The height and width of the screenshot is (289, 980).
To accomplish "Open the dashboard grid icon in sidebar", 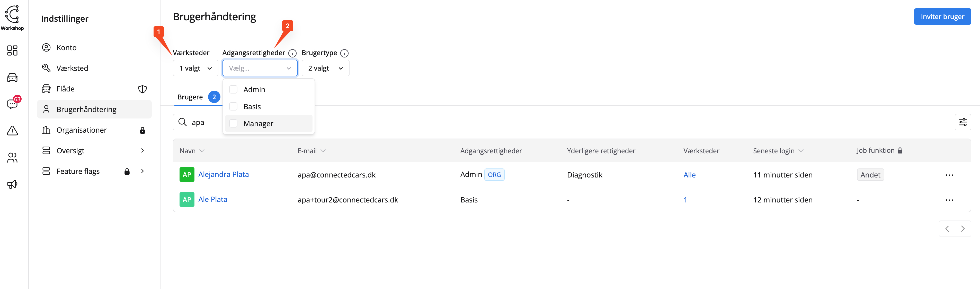I will point(12,51).
